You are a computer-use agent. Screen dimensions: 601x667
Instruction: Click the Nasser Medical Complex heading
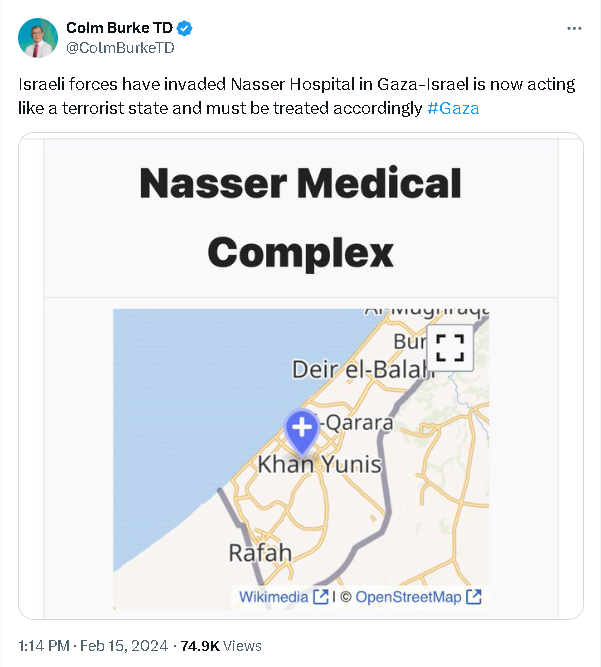(x=300, y=217)
